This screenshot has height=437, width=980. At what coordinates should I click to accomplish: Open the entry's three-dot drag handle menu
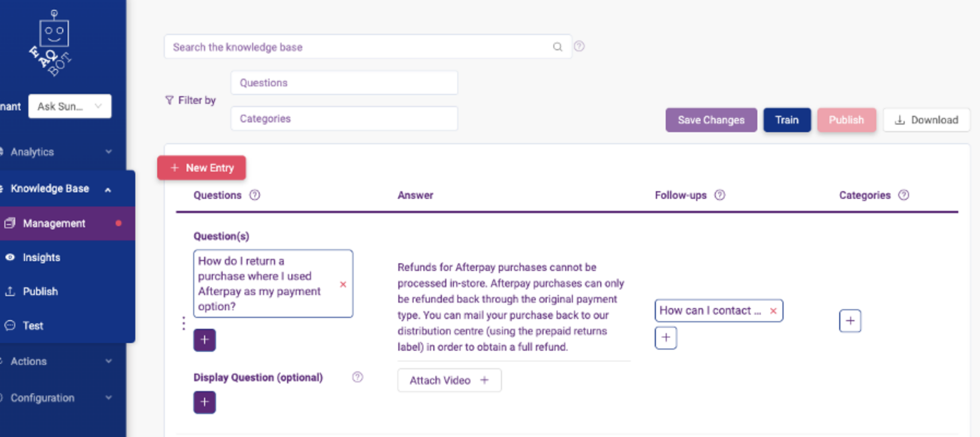[183, 323]
